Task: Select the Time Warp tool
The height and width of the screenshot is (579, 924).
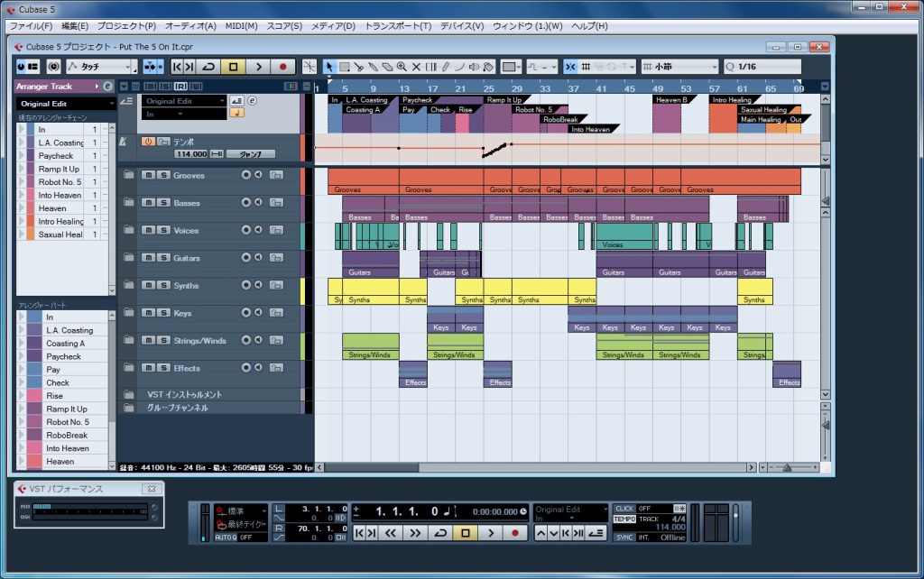Action: click(430, 67)
